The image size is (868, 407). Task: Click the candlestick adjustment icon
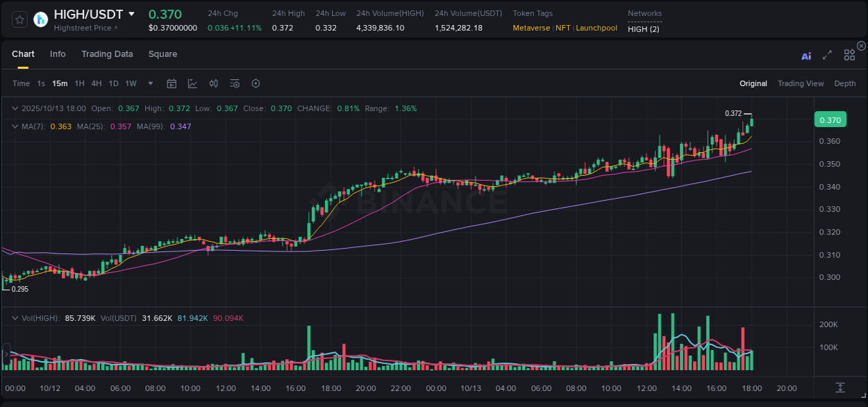point(213,83)
